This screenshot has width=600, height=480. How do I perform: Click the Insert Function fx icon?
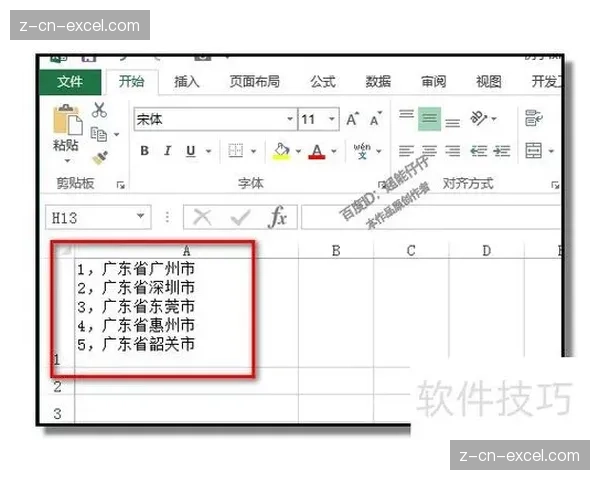pyautogui.click(x=277, y=217)
